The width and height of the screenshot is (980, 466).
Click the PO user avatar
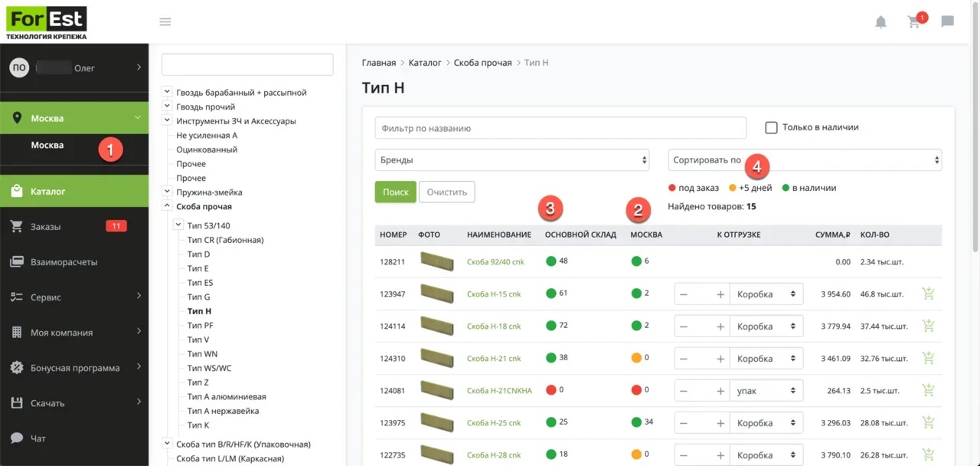coord(19,67)
